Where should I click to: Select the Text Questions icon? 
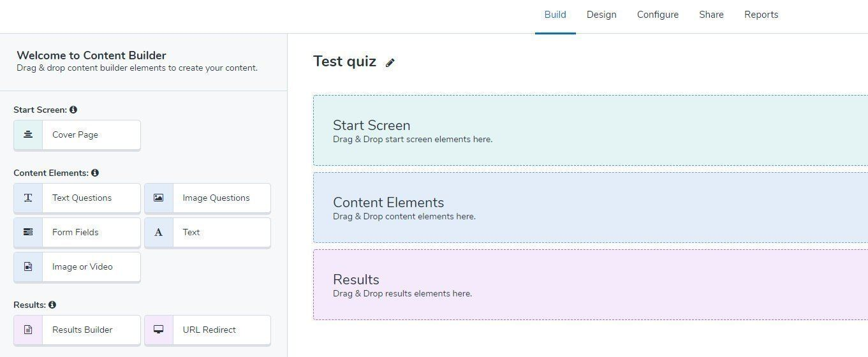(28, 198)
